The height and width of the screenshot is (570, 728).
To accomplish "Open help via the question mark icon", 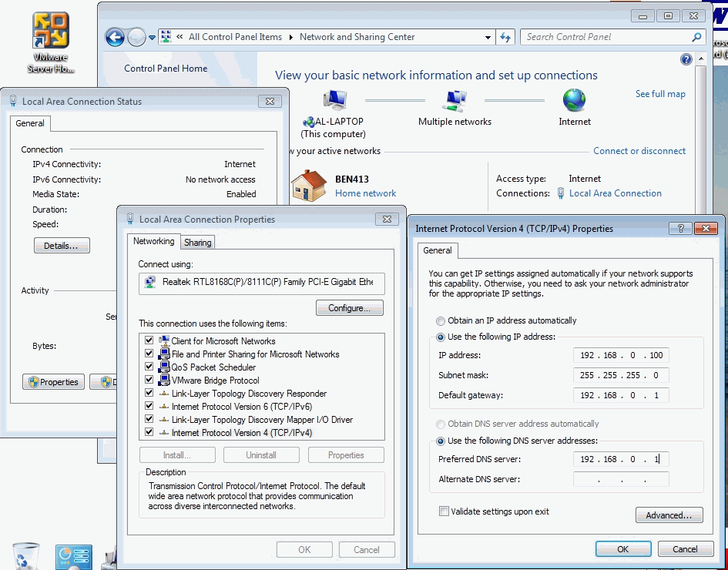I will click(x=686, y=59).
